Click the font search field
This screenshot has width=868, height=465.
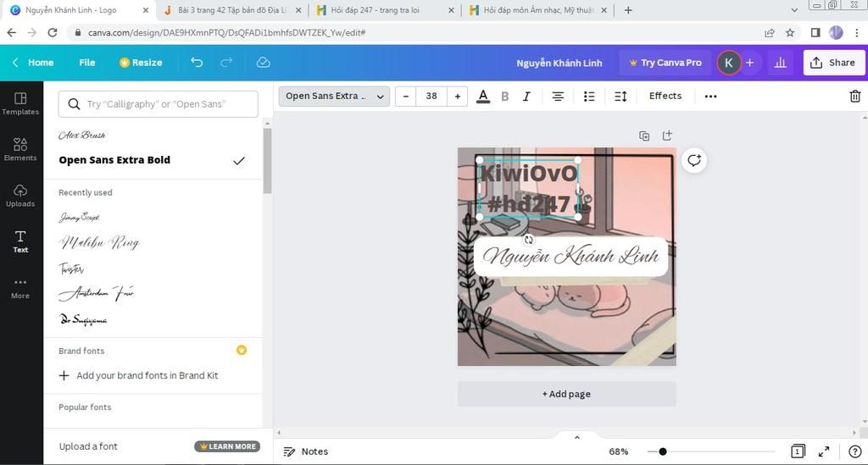[x=158, y=104]
